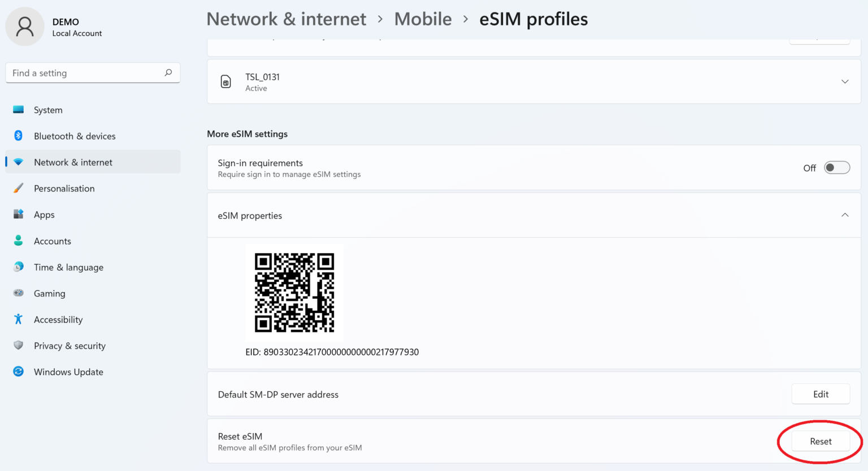Click the DEMO local account avatar
This screenshot has width=868, height=471.
(25, 26)
